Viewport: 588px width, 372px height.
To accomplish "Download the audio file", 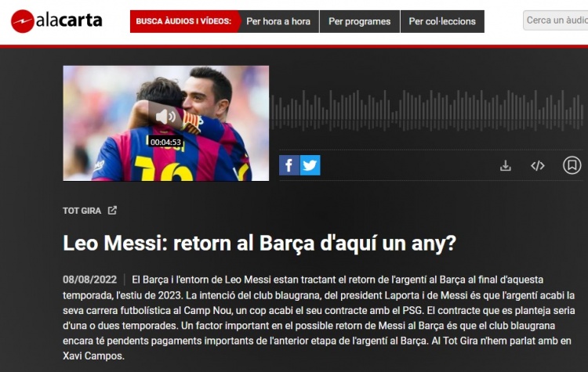I will coord(506,165).
